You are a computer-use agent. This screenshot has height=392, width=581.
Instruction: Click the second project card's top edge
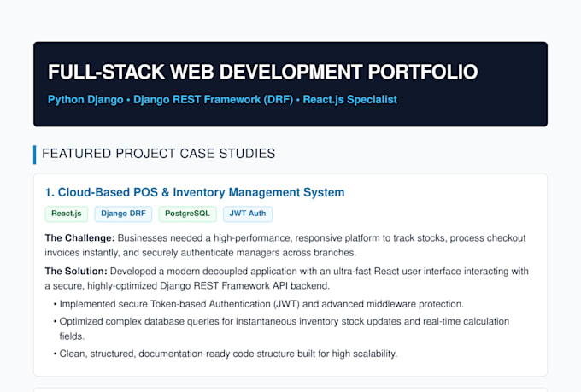[290, 389]
